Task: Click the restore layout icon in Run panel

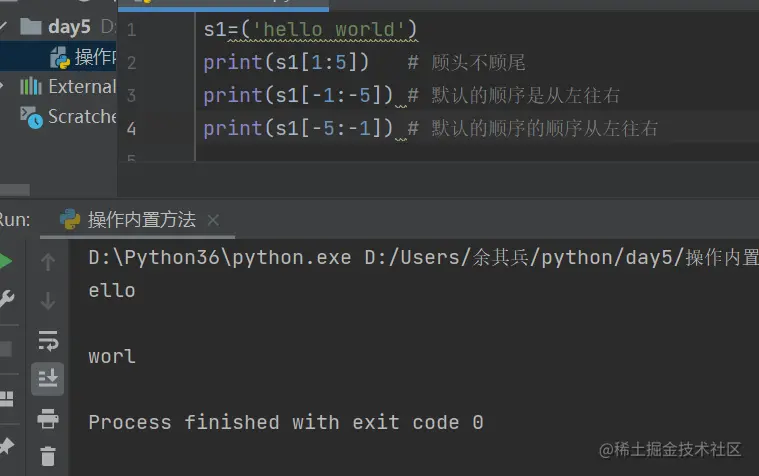Action: [6, 399]
